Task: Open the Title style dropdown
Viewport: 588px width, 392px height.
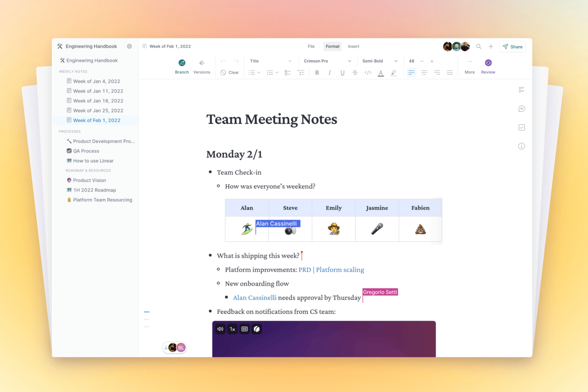Action: 270,61
